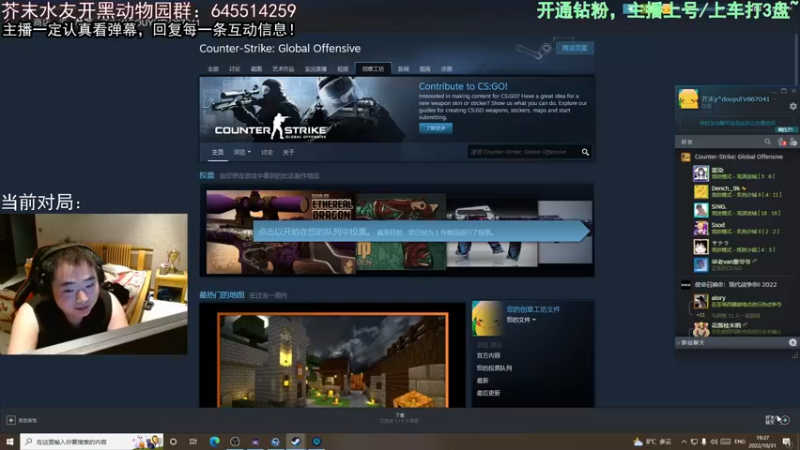Screen dimensions: 800x450
Task: Open 最后更新 link in workshop sidebar
Action: [x=489, y=393]
